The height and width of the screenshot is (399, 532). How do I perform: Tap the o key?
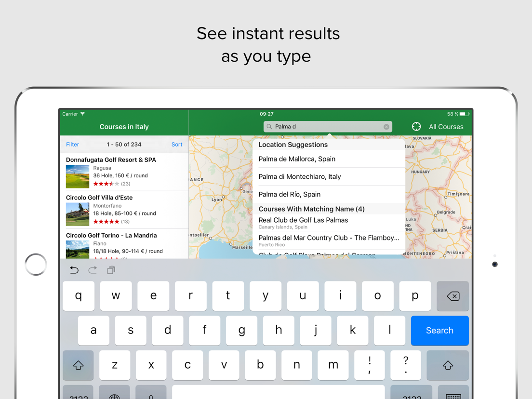tap(378, 296)
